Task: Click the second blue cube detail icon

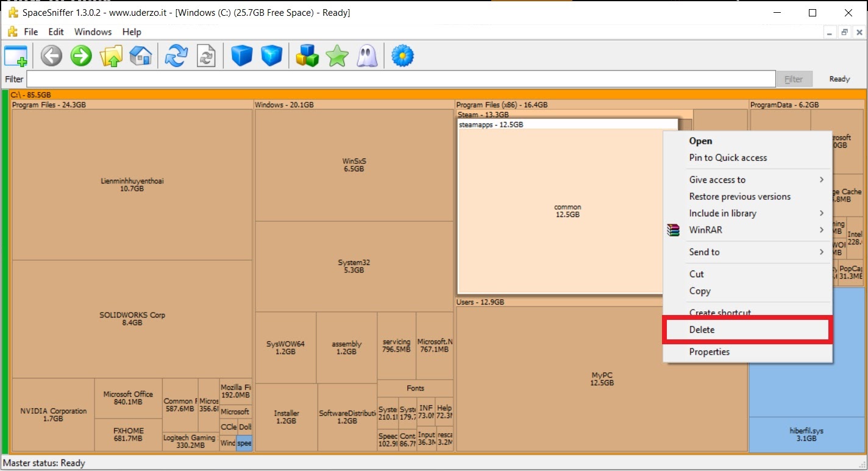Action: 272,56
